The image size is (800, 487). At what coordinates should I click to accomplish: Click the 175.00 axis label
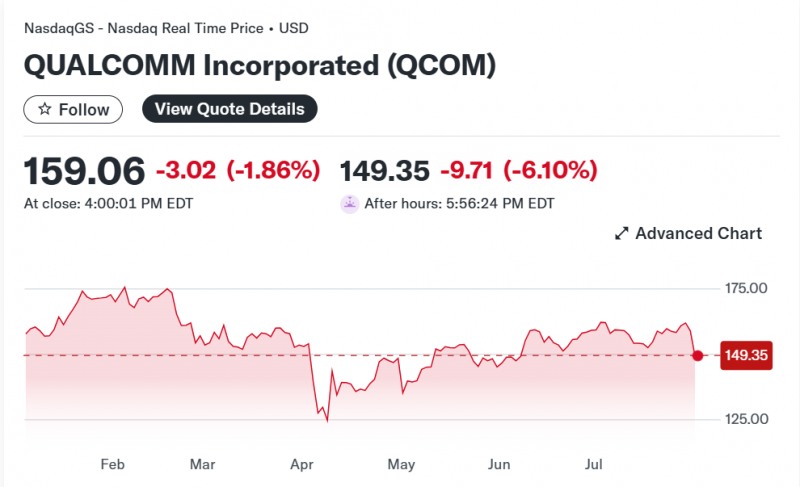(746, 289)
